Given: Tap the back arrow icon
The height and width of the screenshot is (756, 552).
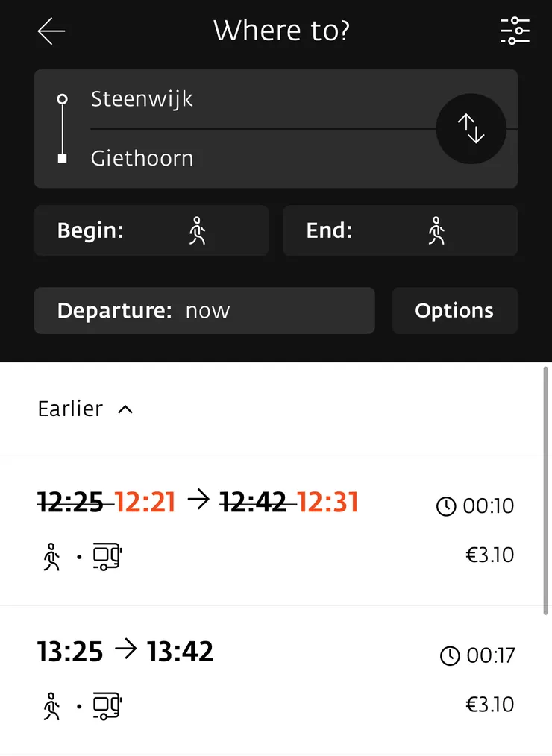Looking at the screenshot, I should (x=51, y=31).
